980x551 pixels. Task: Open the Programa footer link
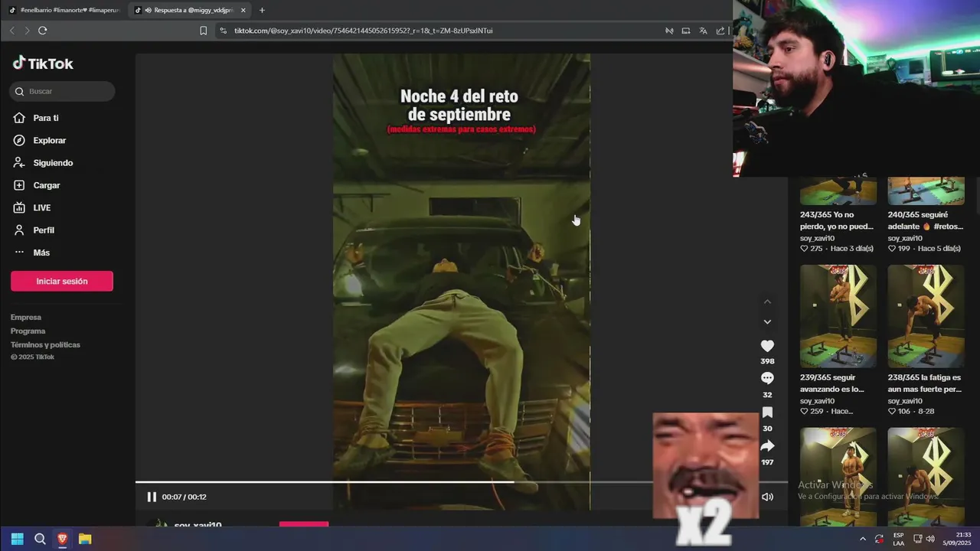[28, 331]
